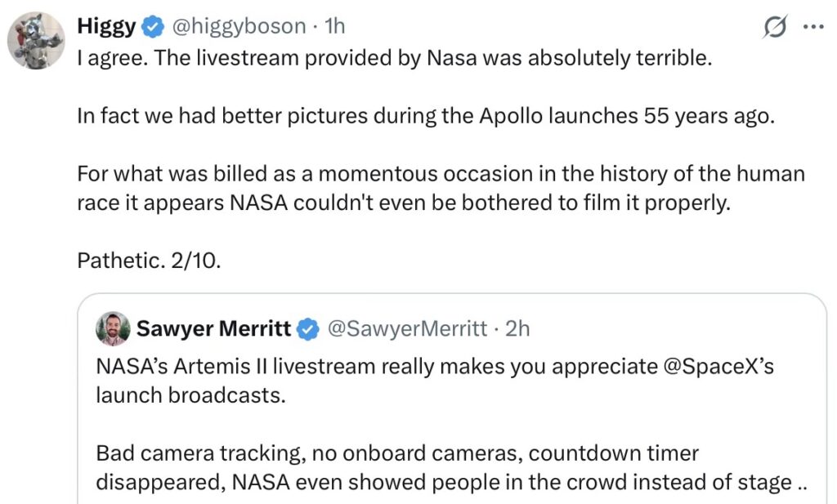Click Higgy's blue verified badge
This screenshot has height=504, width=837.
click(x=152, y=27)
